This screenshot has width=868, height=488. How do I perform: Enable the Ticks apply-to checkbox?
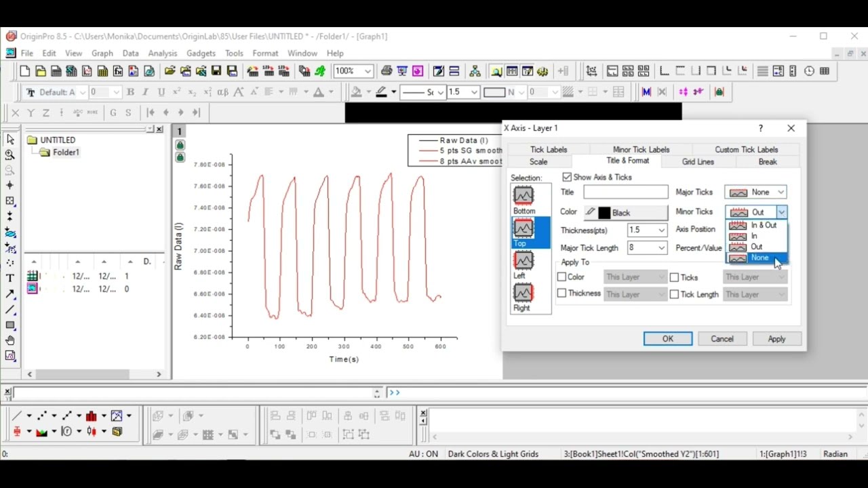pos(674,277)
